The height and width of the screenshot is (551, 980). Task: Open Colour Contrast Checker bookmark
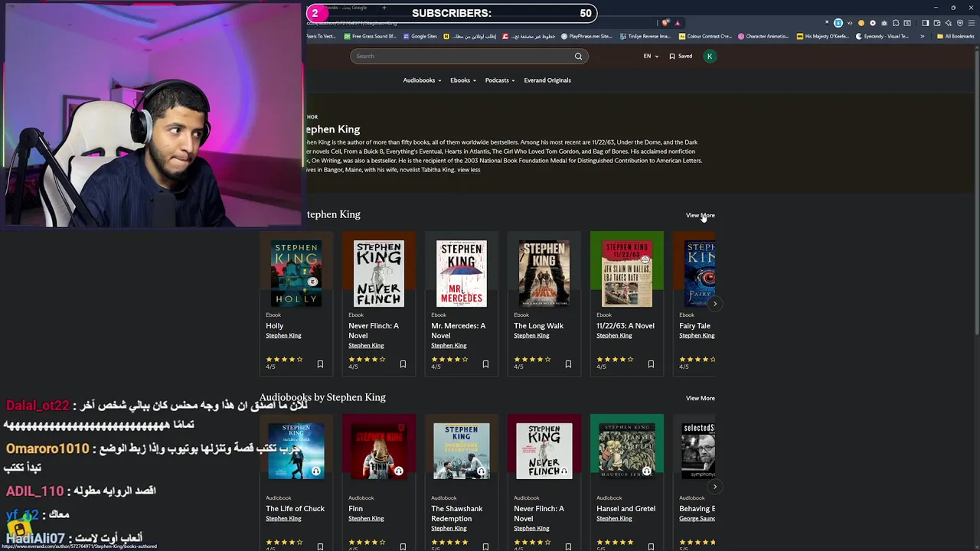click(x=705, y=36)
